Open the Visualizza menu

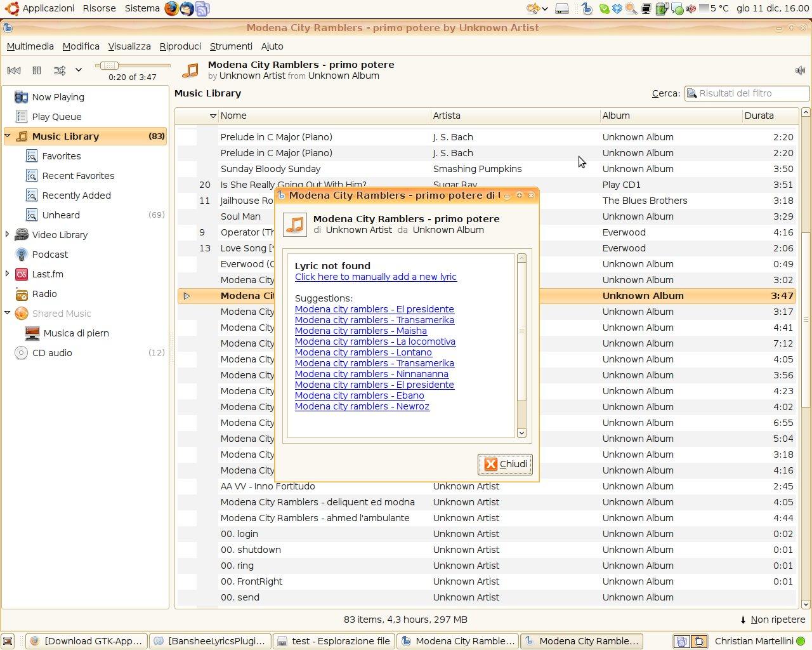(x=129, y=46)
